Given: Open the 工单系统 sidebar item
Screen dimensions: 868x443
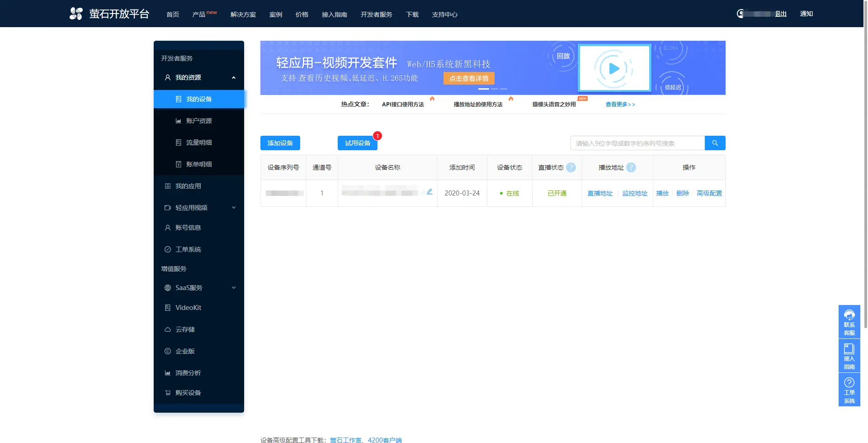Looking at the screenshot, I should click(199, 249).
